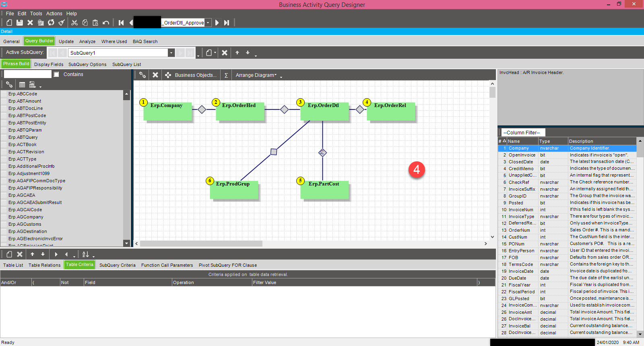Select the Erp.PartCost table in the diagram
The width and height of the screenshot is (644, 346).
coord(324,189)
